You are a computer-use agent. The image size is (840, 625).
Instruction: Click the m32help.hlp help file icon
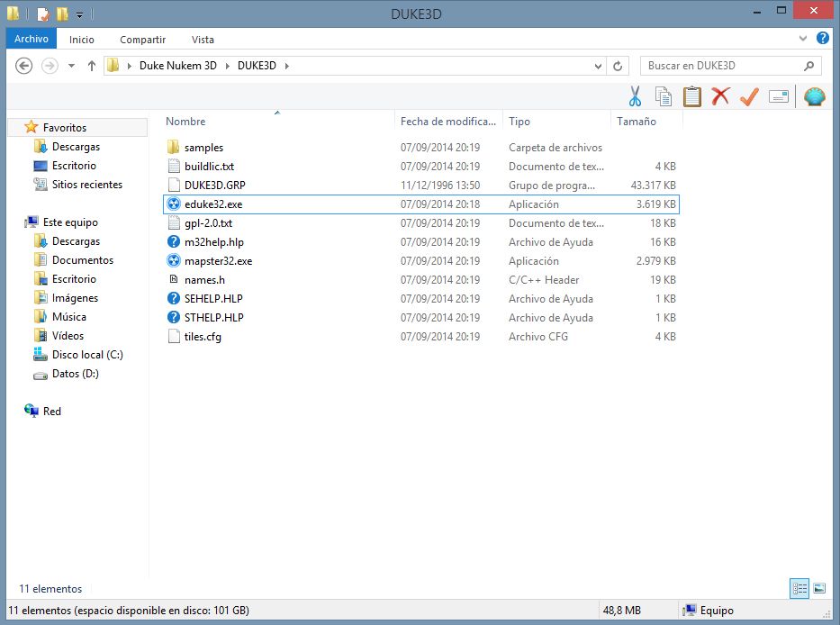pyautogui.click(x=174, y=241)
